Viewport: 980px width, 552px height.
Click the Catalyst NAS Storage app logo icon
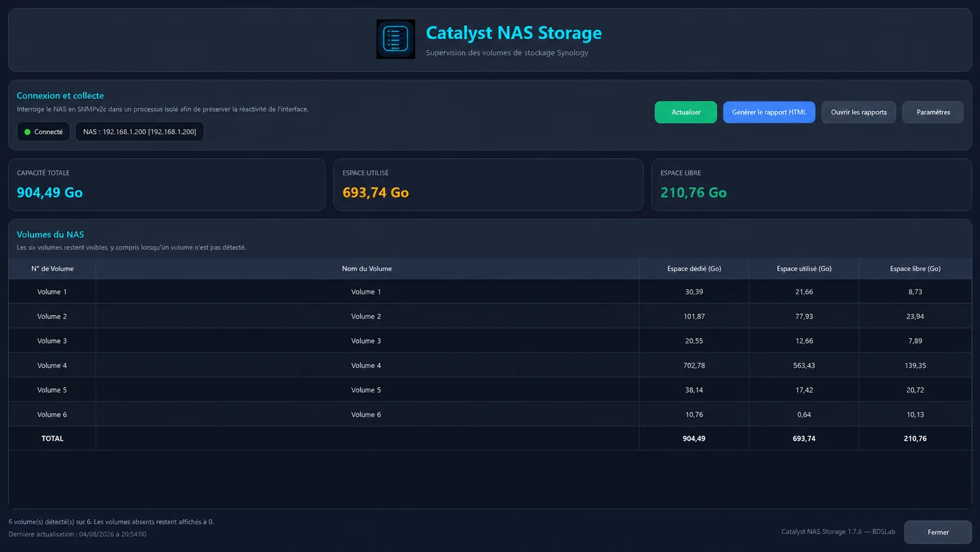pyautogui.click(x=396, y=39)
